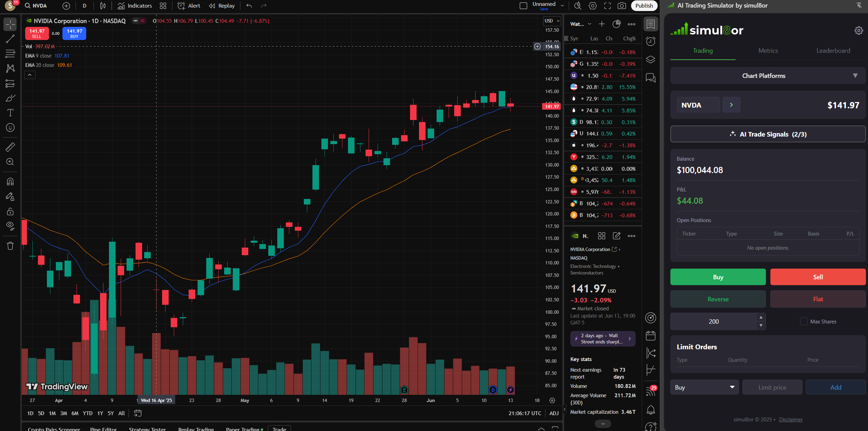Image resolution: width=868 pixels, height=431 pixels.
Task: Open the NVDA symbol search
Action: (x=36, y=6)
